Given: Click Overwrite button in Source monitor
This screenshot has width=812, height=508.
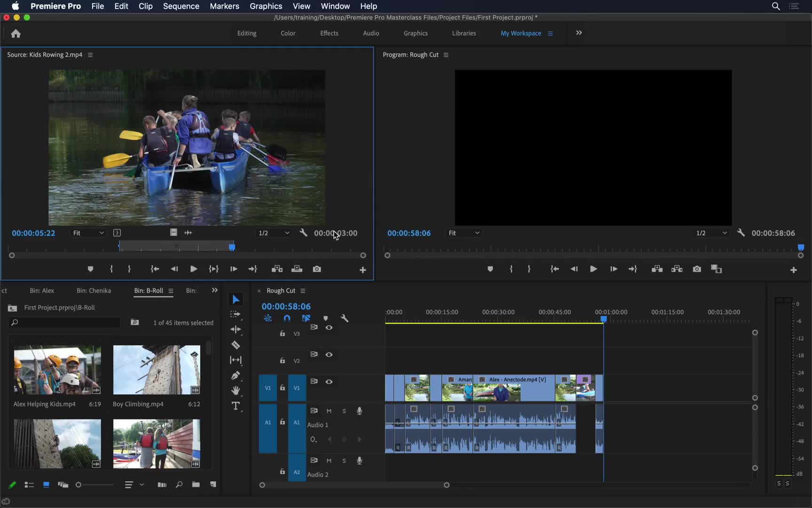Looking at the screenshot, I should [297, 269].
